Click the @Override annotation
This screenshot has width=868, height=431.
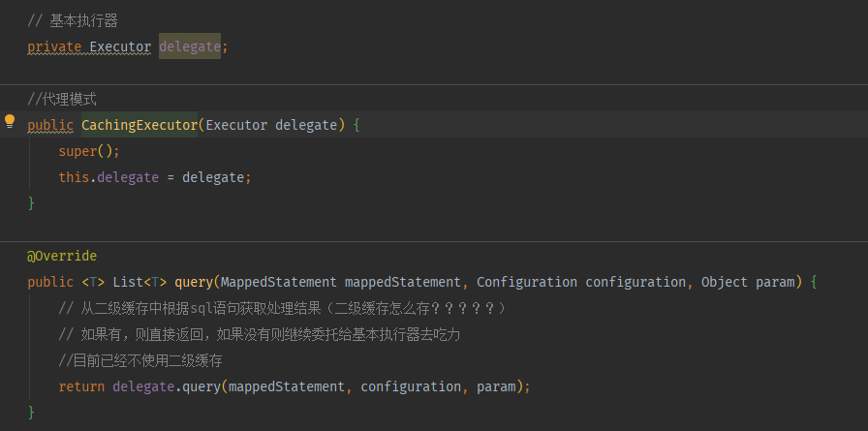pyautogui.click(x=62, y=256)
